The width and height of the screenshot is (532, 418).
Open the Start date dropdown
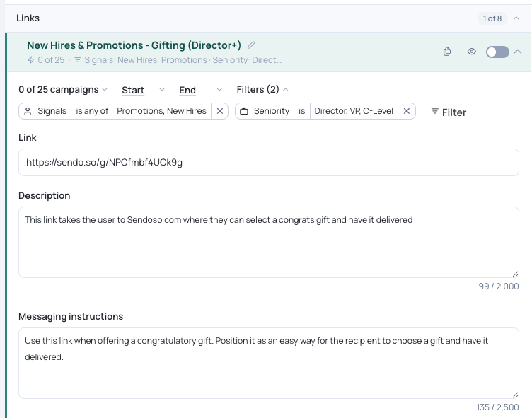[143, 90]
